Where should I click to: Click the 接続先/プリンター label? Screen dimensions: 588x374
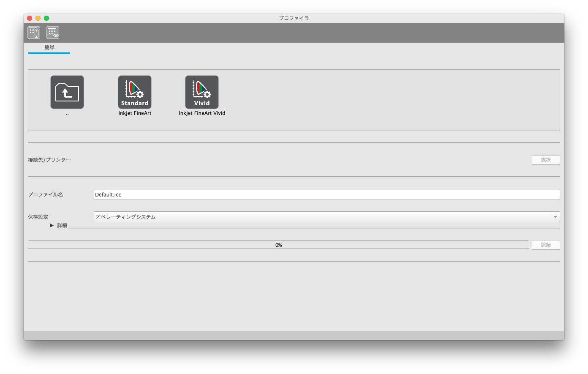coord(49,160)
